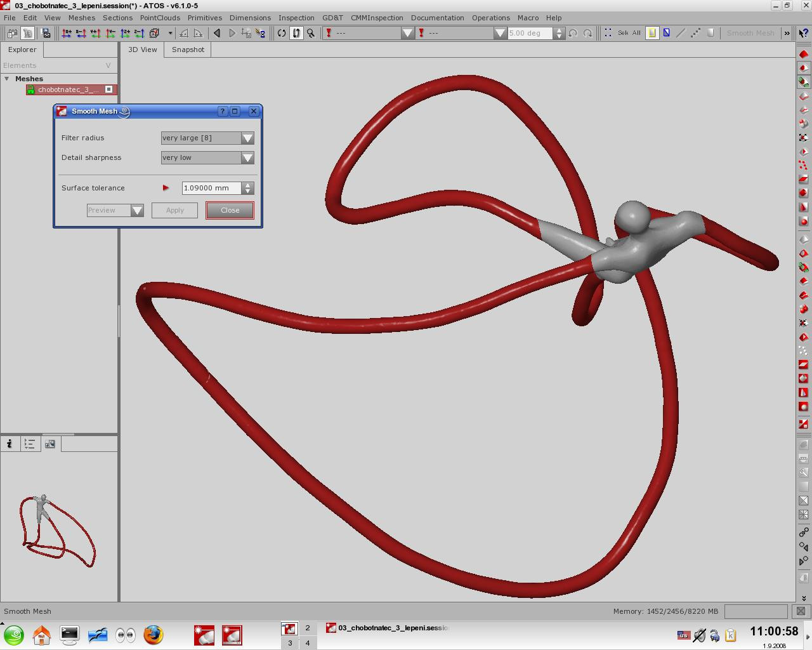Toggle the Surface tolerance red arrow
The width and height of the screenshot is (812, 650).
click(x=166, y=188)
